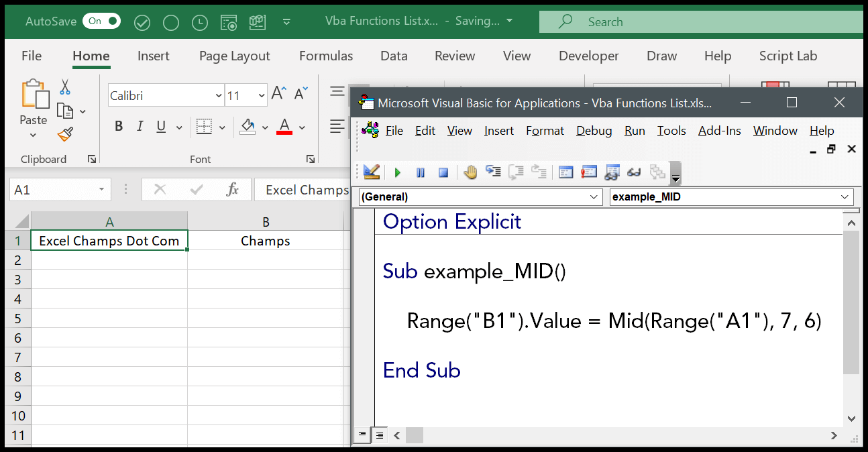The image size is (868, 452).
Task: Open the Debug menu in VBA editor
Action: tap(594, 131)
